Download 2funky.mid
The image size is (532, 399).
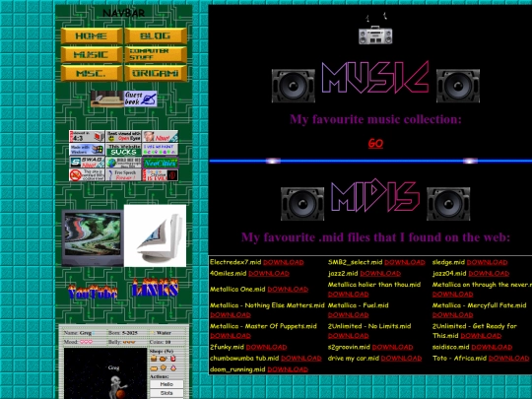[x=266, y=348]
